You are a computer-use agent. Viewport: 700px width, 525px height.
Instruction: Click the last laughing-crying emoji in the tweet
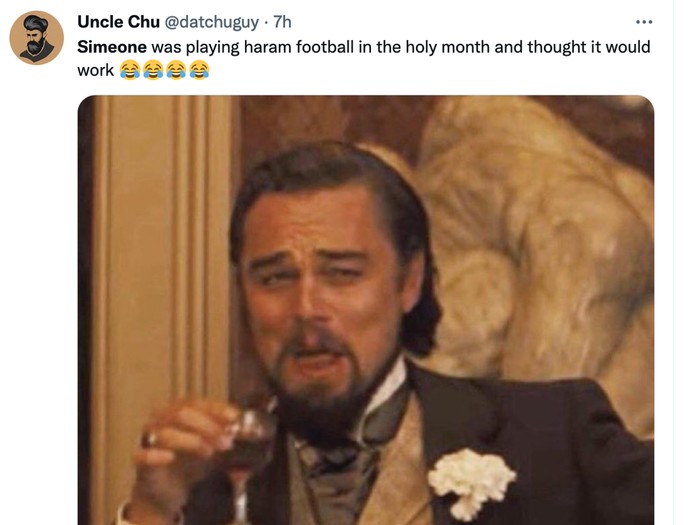(x=199, y=71)
